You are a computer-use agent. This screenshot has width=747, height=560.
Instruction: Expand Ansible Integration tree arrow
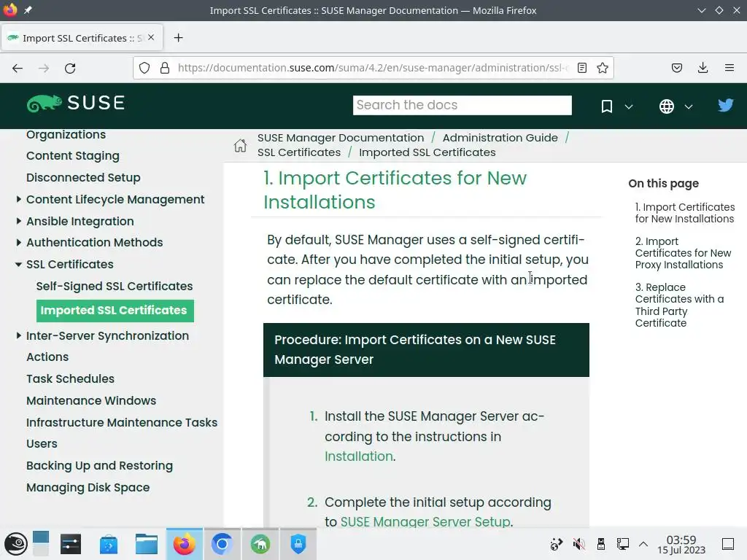click(x=18, y=221)
